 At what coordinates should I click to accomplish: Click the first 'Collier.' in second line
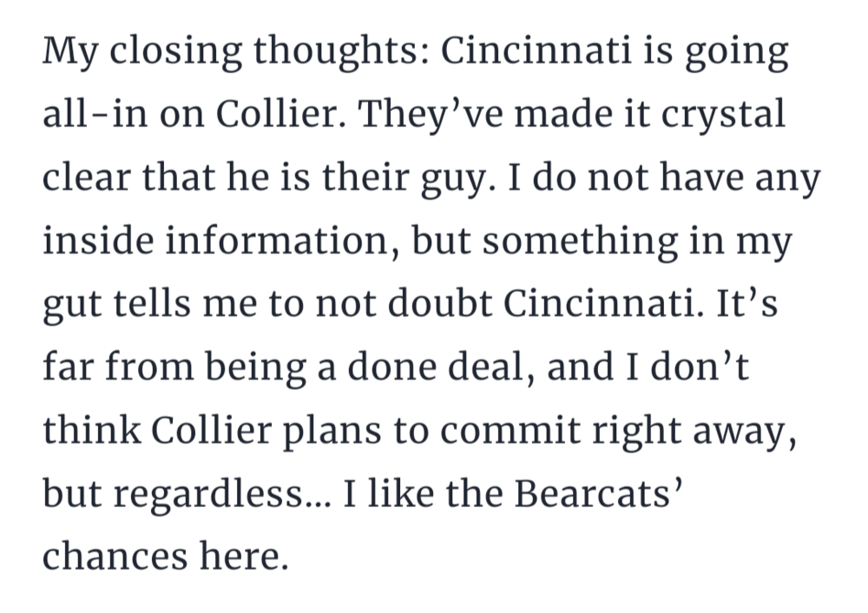tap(280, 114)
